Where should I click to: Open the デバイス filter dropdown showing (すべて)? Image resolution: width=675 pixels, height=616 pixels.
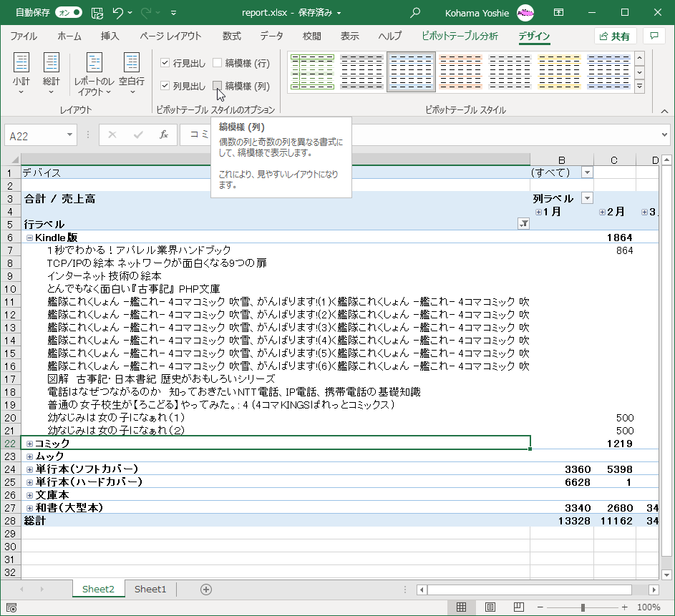click(x=587, y=172)
